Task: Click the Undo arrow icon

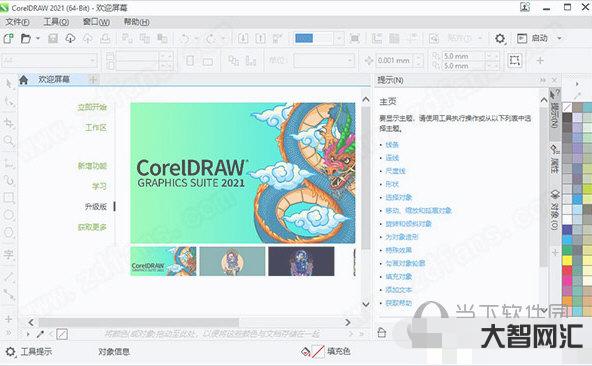Action: (x=185, y=38)
